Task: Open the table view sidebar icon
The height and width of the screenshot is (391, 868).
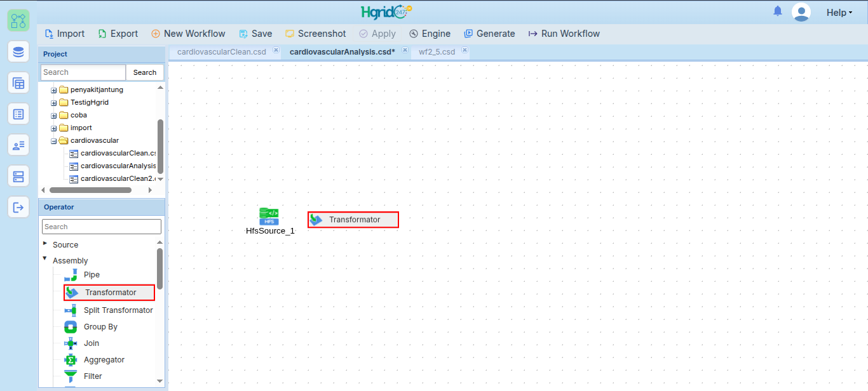Action: (18, 83)
